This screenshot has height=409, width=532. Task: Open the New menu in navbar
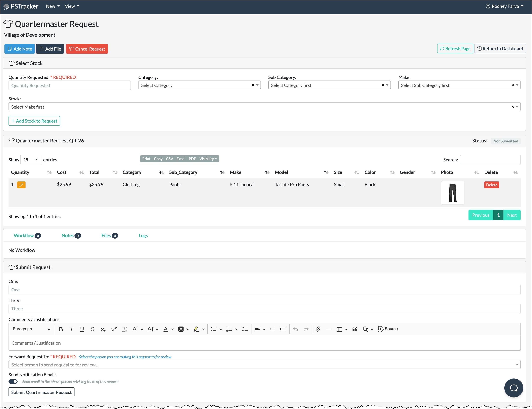pos(52,6)
